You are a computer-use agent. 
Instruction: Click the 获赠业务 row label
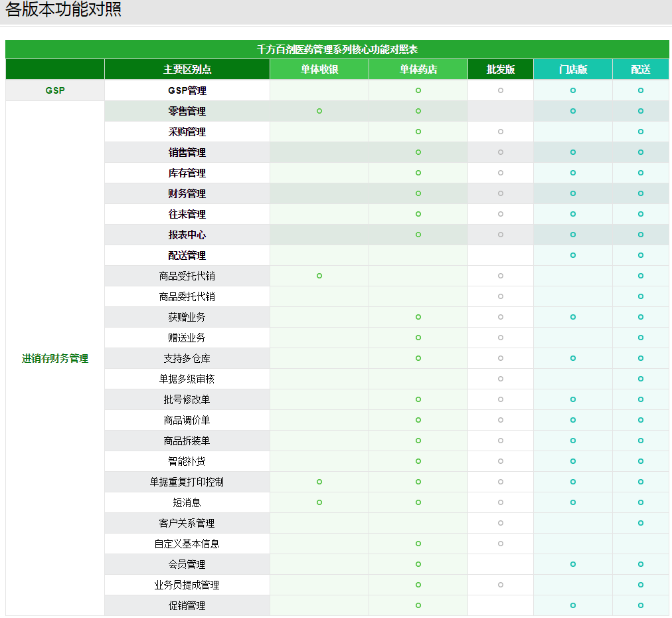tap(187, 317)
